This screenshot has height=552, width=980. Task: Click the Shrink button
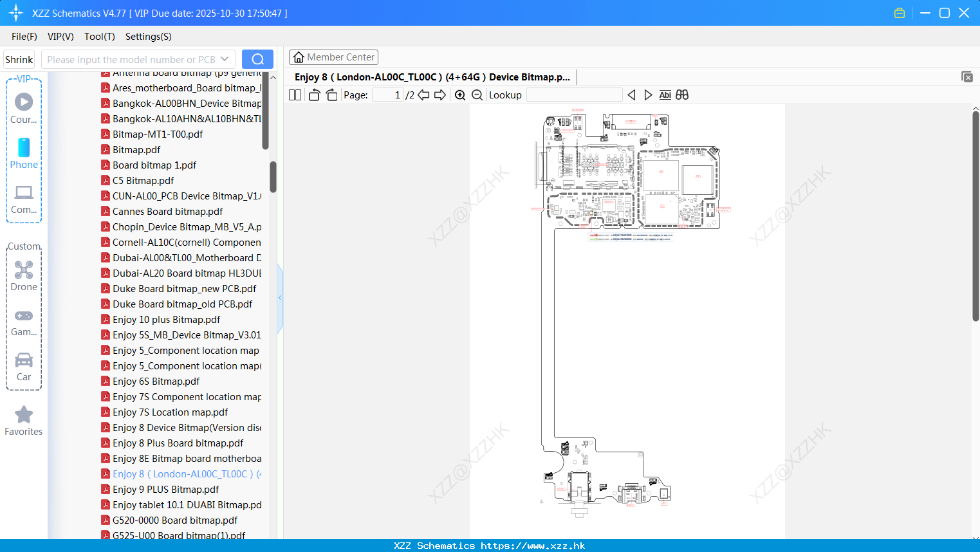click(19, 59)
